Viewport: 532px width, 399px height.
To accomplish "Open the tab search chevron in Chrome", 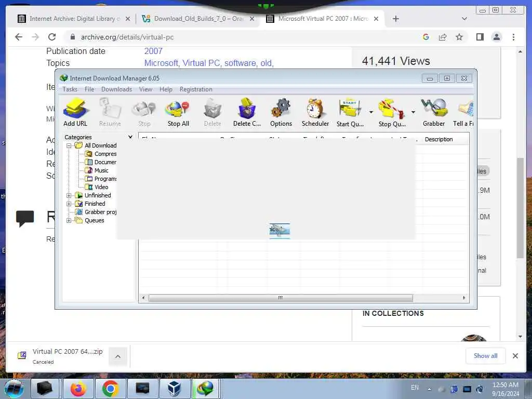I will pos(464,19).
